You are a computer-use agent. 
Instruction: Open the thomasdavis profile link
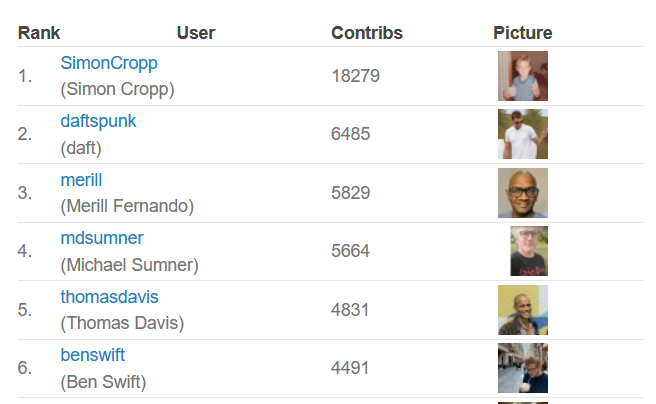109,297
